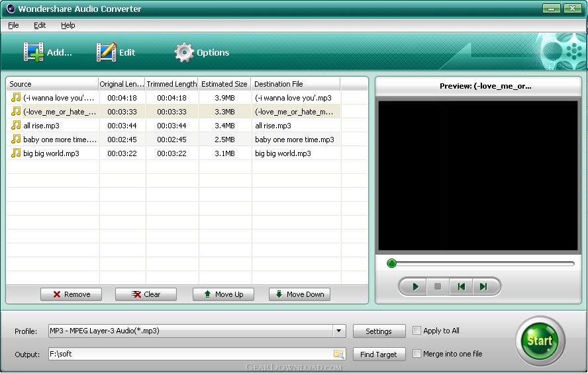This screenshot has width=588, height=373.
Task: Open profile Settings
Action: point(379,331)
